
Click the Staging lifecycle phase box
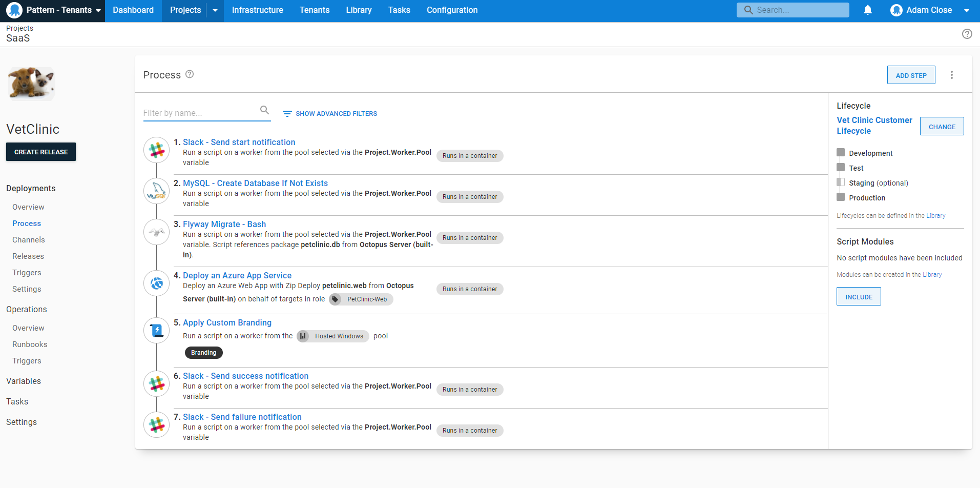(x=841, y=182)
